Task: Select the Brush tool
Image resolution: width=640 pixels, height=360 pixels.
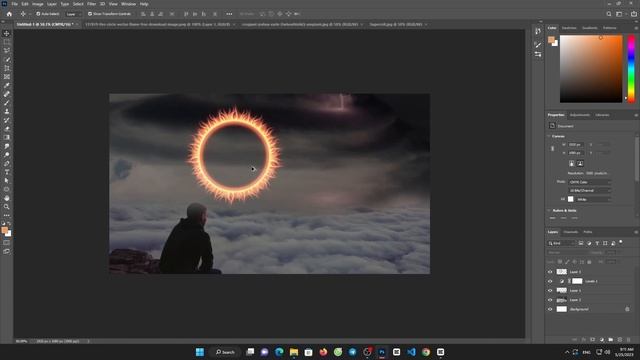Action: [7, 102]
